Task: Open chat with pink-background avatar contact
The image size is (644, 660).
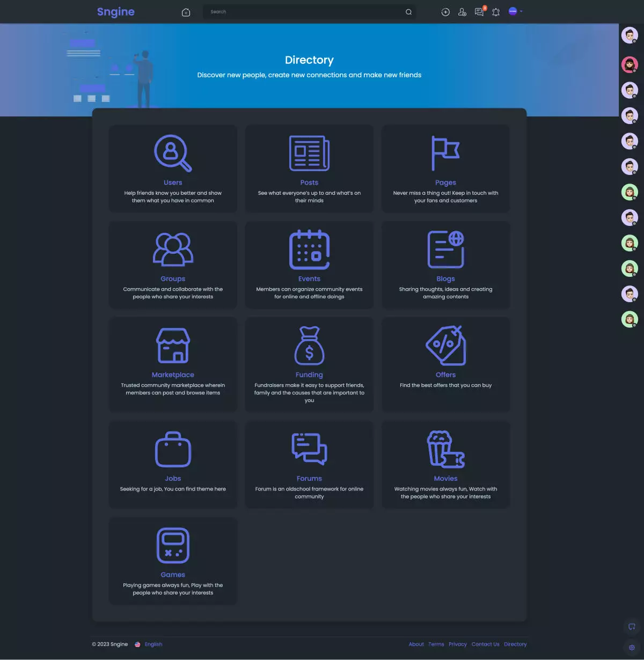Action: (630, 64)
